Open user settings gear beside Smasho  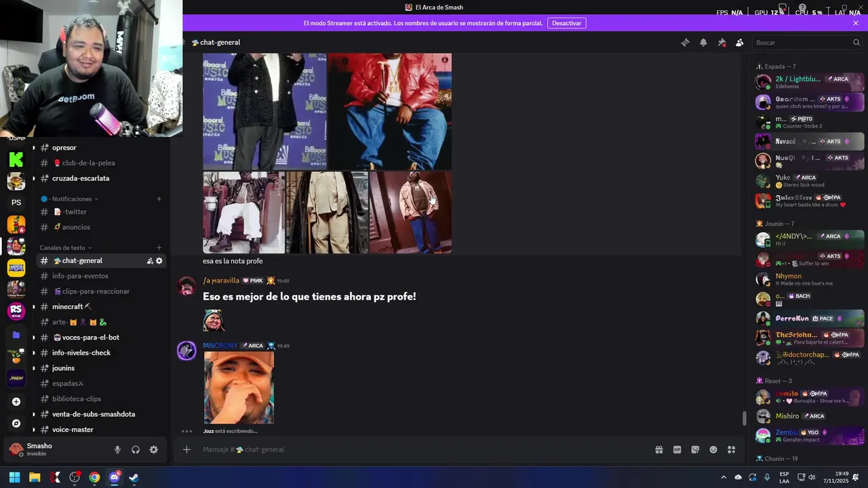click(154, 449)
